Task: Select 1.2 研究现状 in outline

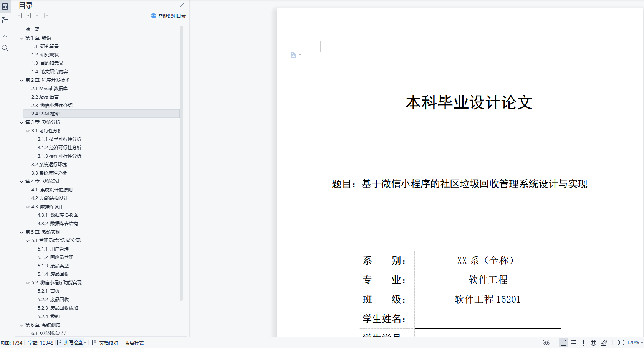Action: tap(45, 55)
